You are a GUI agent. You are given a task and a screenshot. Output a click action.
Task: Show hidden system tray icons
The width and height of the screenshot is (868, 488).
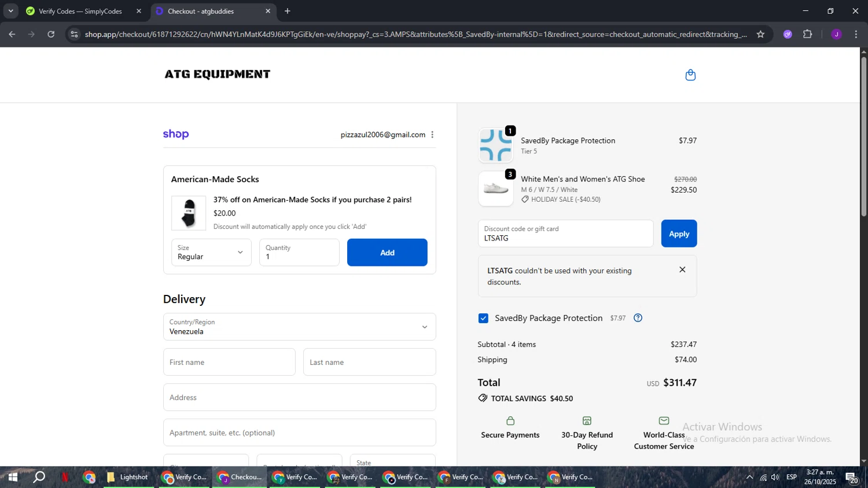click(749, 478)
